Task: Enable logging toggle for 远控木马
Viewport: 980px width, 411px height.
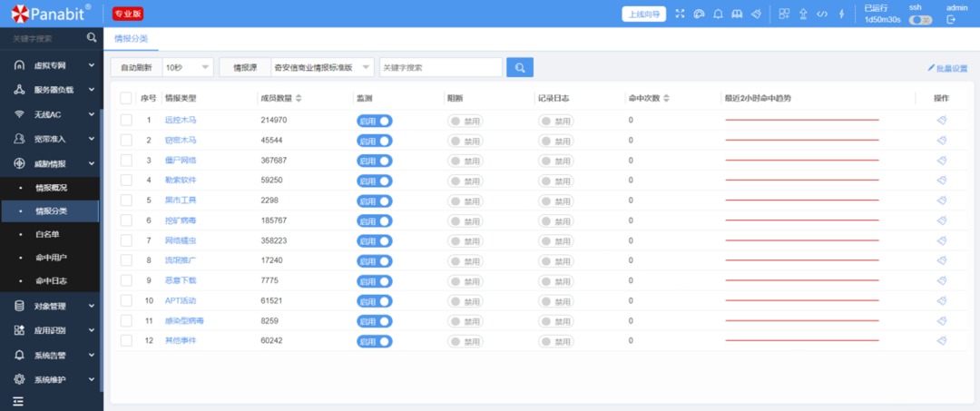Action: pyautogui.click(x=555, y=122)
